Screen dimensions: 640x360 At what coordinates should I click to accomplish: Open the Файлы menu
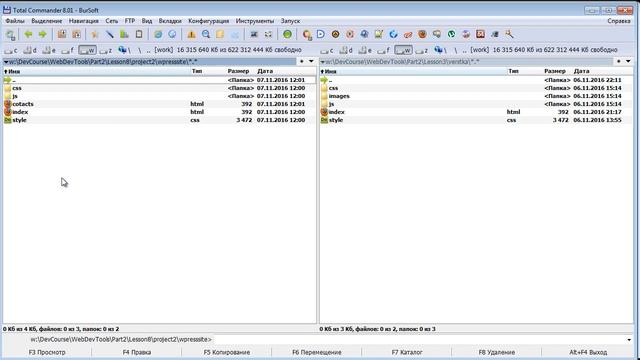15,21
